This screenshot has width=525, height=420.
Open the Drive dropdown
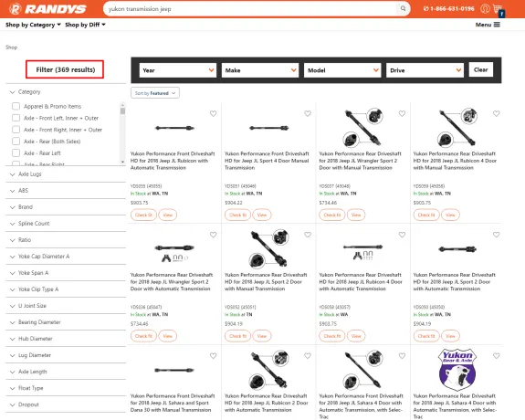425,70
